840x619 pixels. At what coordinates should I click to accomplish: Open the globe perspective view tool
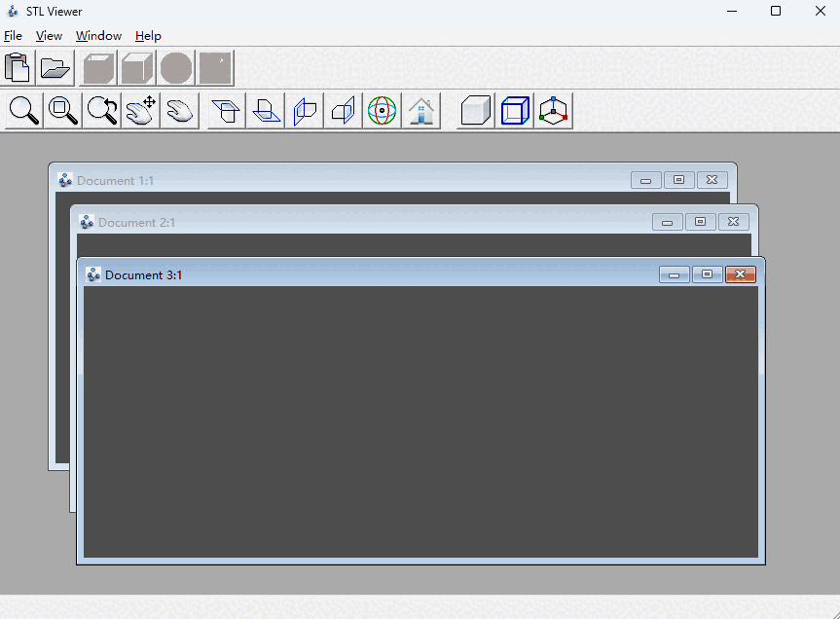(x=382, y=110)
